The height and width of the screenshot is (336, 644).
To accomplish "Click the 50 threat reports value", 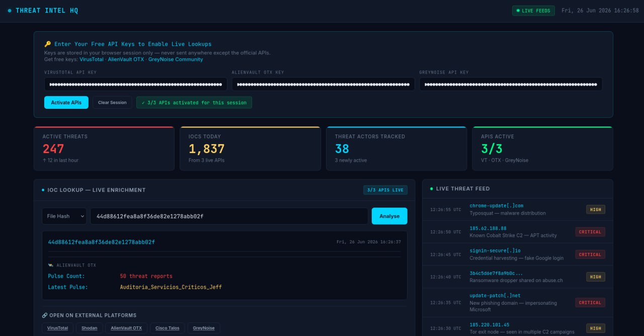I will [146, 276].
